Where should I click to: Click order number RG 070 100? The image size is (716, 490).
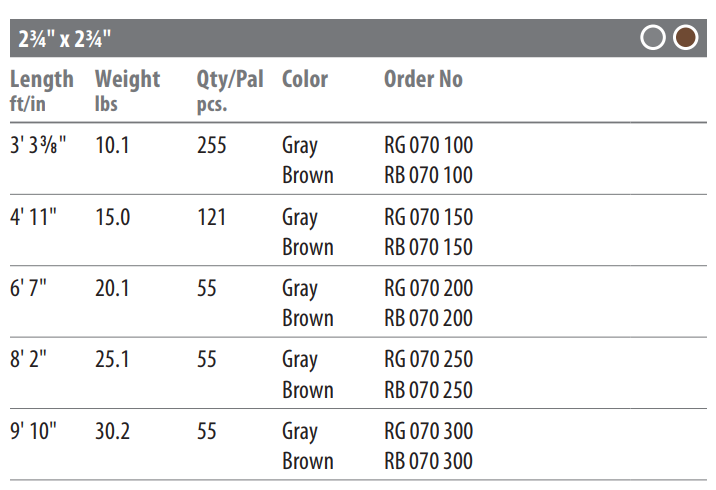click(x=428, y=145)
